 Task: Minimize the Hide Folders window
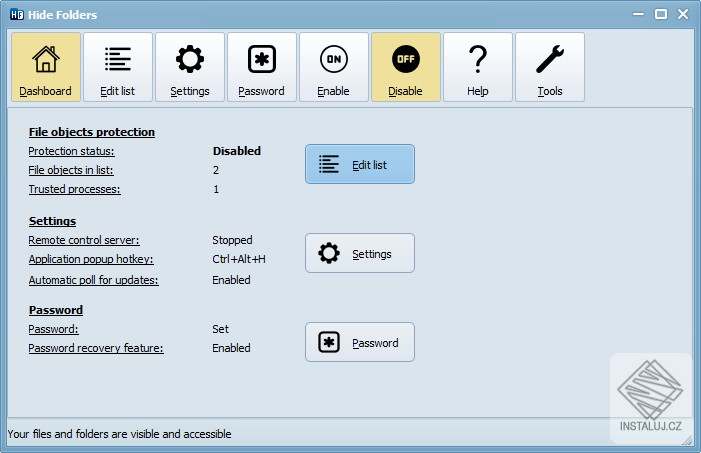click(638, 14)
